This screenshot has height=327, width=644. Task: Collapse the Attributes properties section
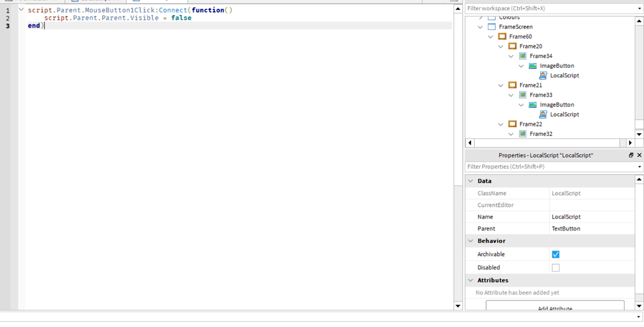point(470,280)
